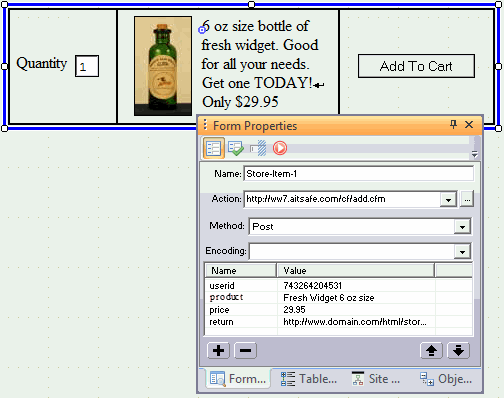Image resolution: width=504 pixels, height=398 pixels.
Task: Click the panel grip handle beside Form Properties
Action: [x=205, y=125]
